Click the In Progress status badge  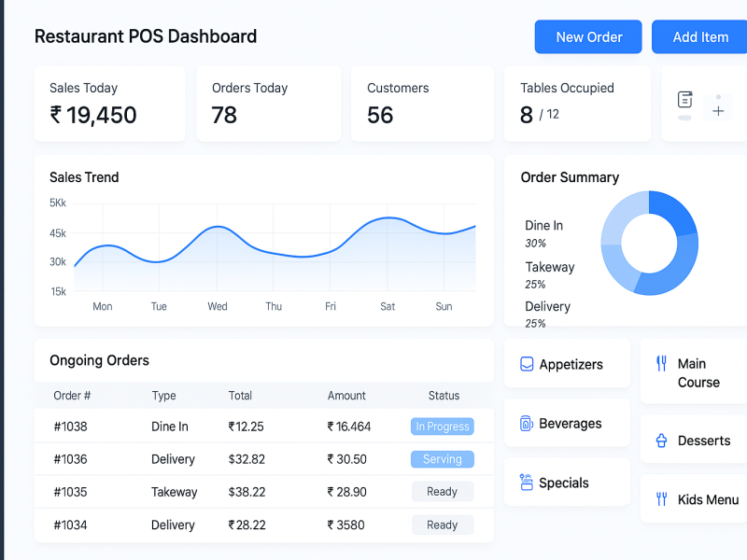(x=443, y=427)
